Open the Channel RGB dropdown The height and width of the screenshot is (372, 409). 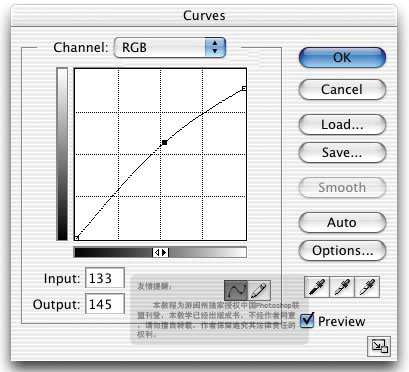pos(170,48)
